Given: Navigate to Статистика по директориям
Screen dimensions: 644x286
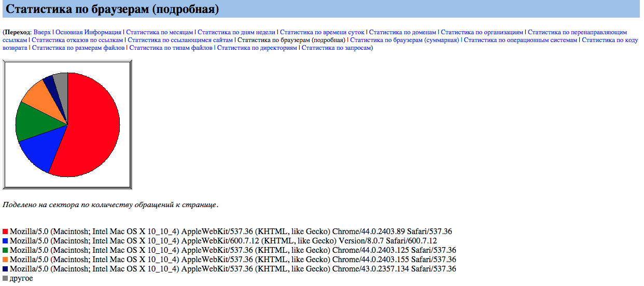Looking at the screenshot, I should tap(257, 48).
